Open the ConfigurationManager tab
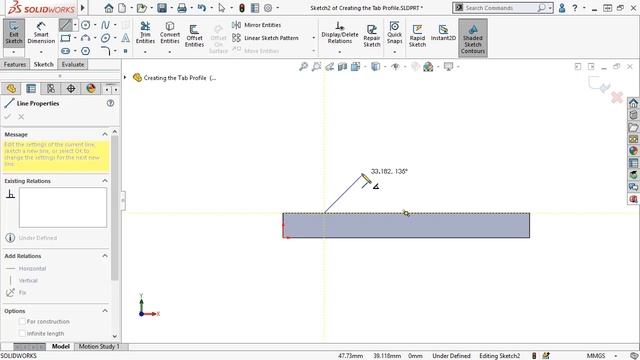This screenshot has height=360, width=640. coord(51,89)
